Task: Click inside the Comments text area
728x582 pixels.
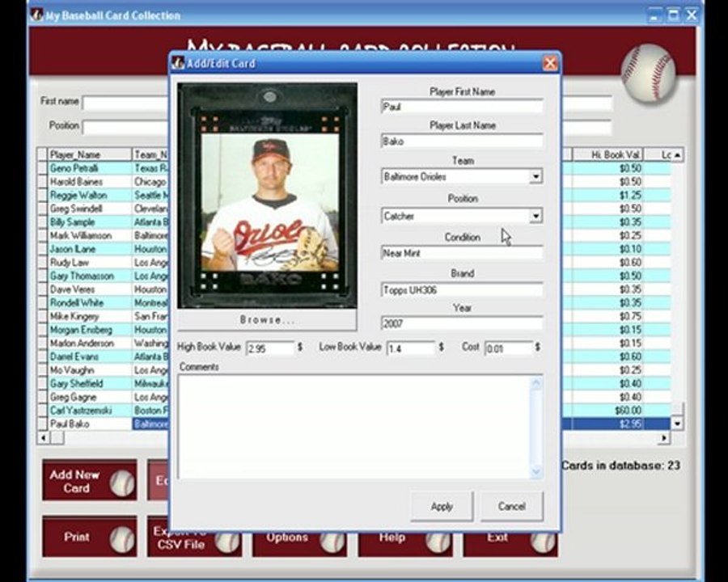Action: [x=353, y=427]
